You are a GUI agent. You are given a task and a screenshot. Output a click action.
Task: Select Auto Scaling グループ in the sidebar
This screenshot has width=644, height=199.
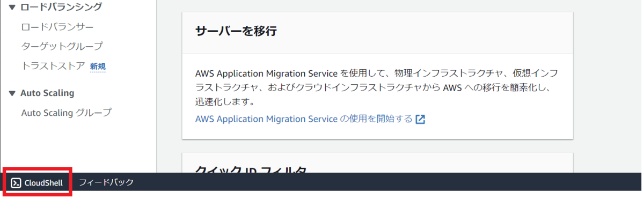[x=66, y=113]
